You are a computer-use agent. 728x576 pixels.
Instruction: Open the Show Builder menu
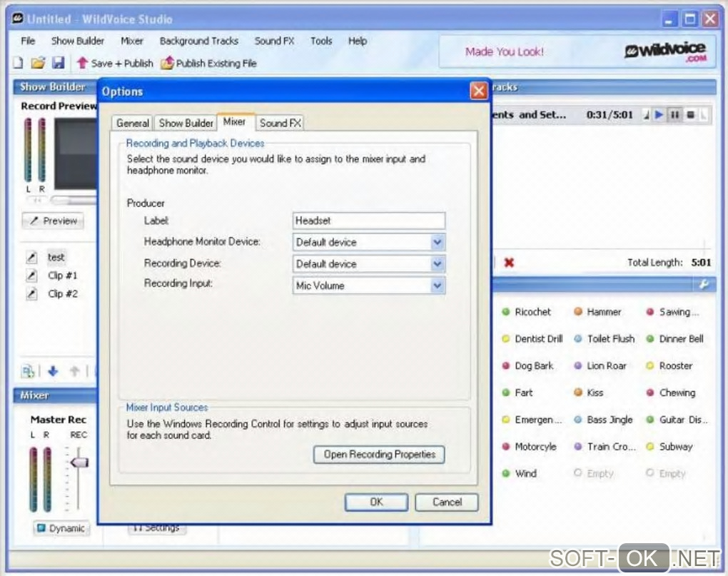tap(78, 41)
